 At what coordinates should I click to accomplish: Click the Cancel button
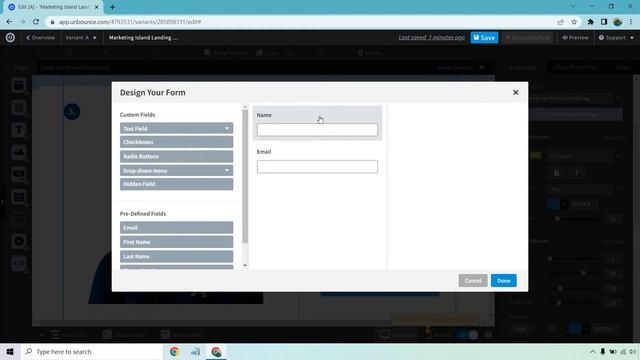point(473,281)
